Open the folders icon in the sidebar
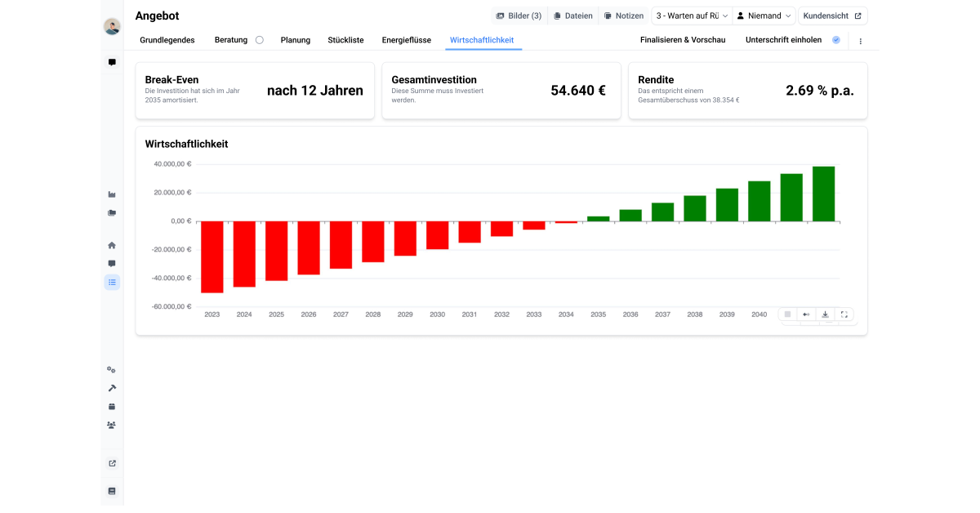Viewport: 980px width, 513px height. pyautogui.click(x=112, y=213)
